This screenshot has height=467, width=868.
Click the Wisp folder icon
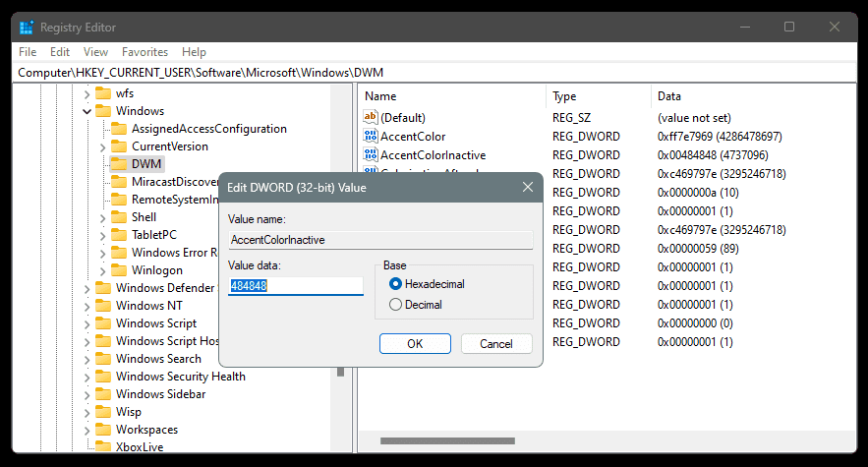pos(103,412)
